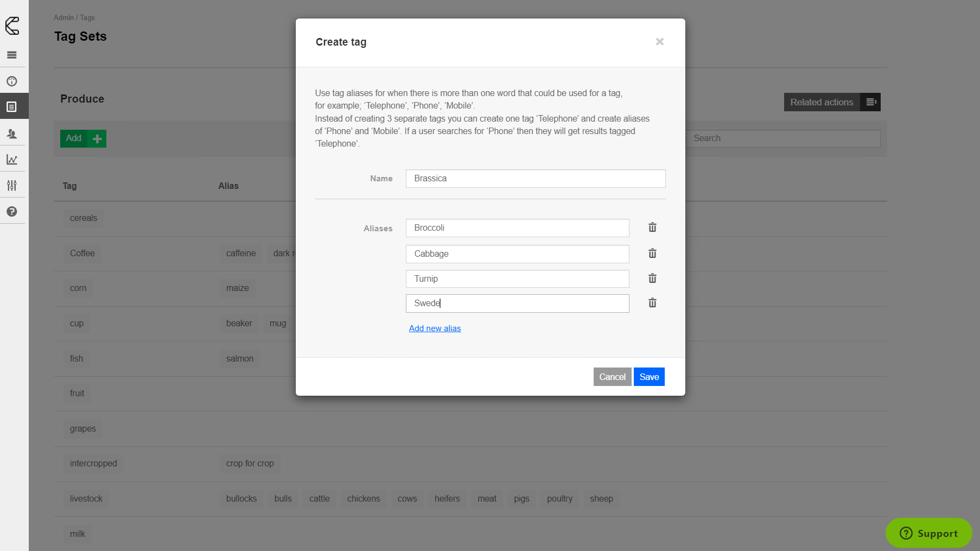Edit the Turnip alias text field

517,279
